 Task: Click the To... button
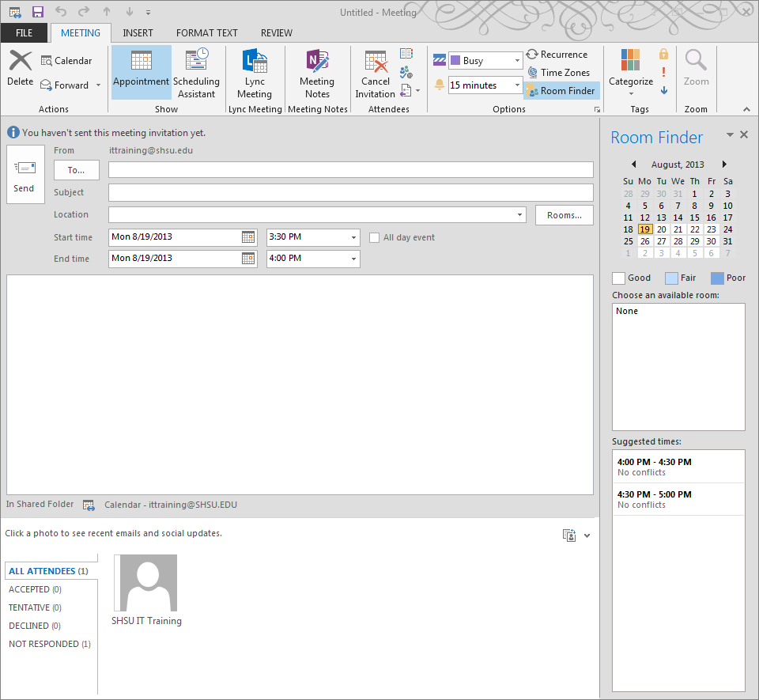77,170
